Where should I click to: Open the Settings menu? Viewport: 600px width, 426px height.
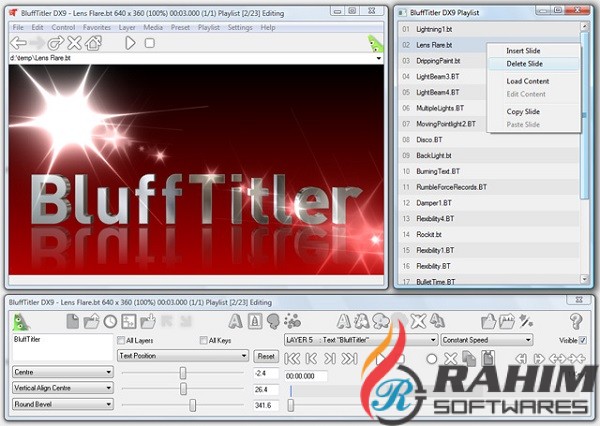[x=240, y=28]
